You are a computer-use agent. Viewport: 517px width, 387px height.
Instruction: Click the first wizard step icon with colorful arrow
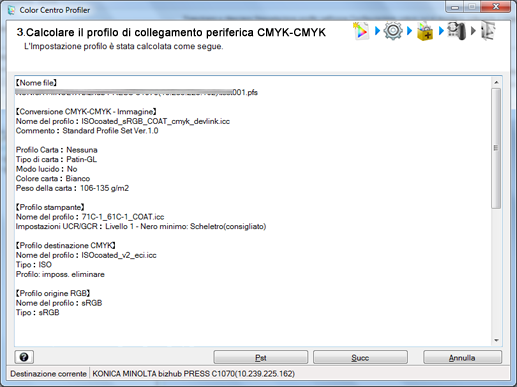pyautogui.click(x=361, y=31)
